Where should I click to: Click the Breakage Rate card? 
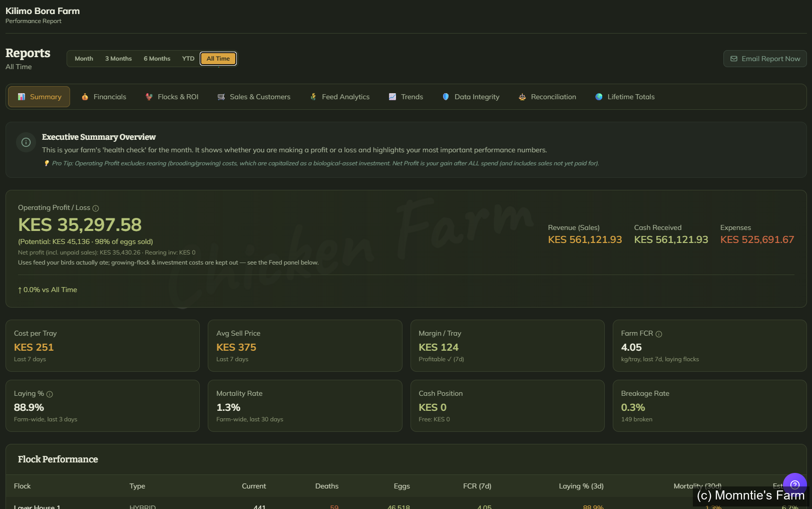point(710,406)
